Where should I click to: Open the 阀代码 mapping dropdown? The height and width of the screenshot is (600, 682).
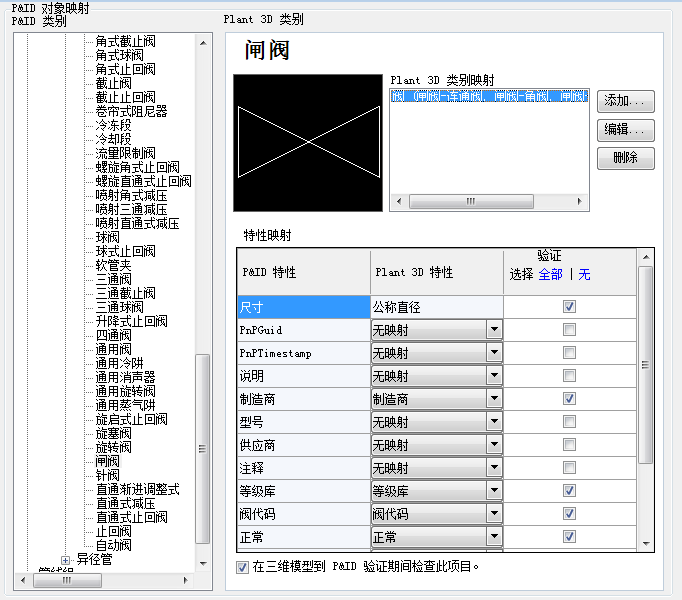tap(494, 514)
